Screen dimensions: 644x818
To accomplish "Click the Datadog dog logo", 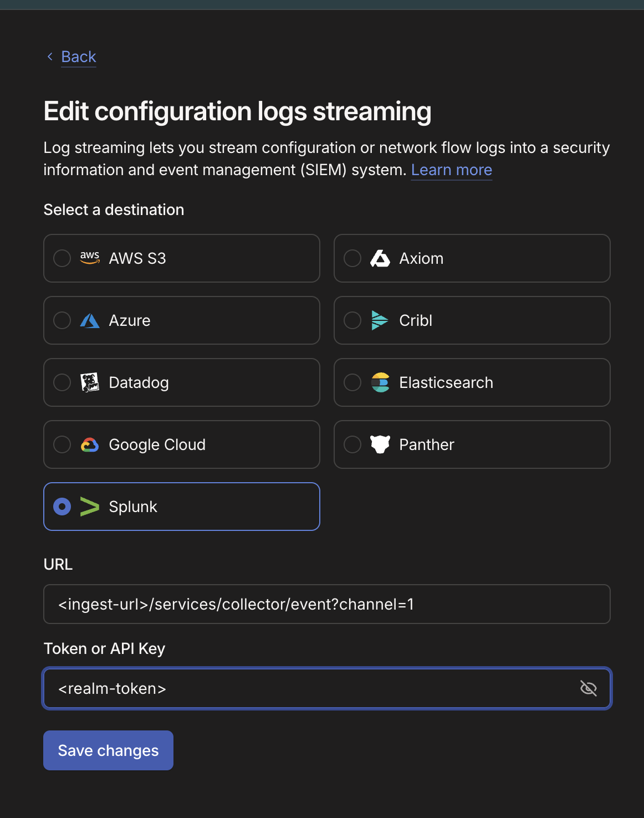I will (x=90, y=382).
